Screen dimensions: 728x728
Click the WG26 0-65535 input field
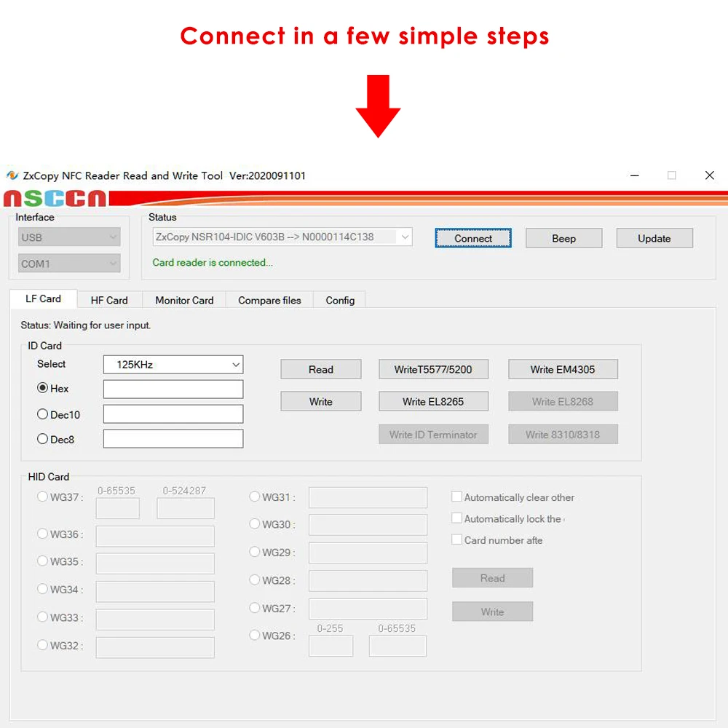coord(397,646)
